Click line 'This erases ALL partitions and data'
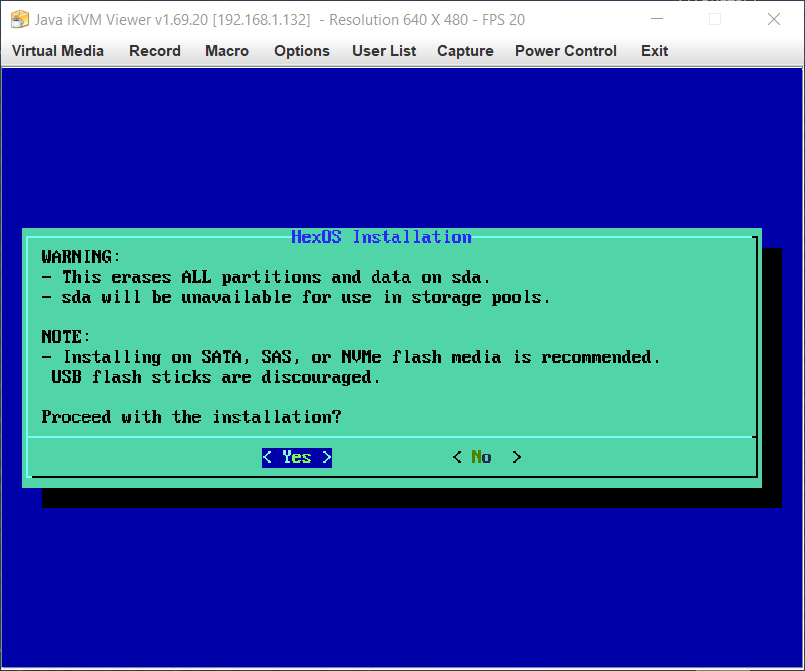The width and height of the screenshot is (805, 671). (x=266, y=277)
